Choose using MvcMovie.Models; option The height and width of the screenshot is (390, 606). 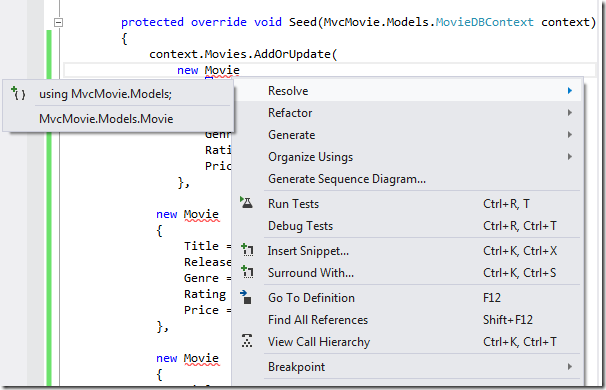pyautogui.click(x=118, y=94)
